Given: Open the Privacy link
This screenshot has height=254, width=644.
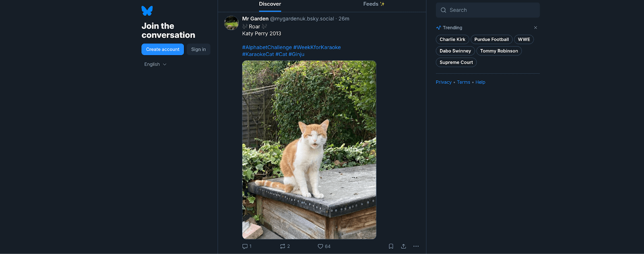Looking at the screenshot, I should pos(444,82).
